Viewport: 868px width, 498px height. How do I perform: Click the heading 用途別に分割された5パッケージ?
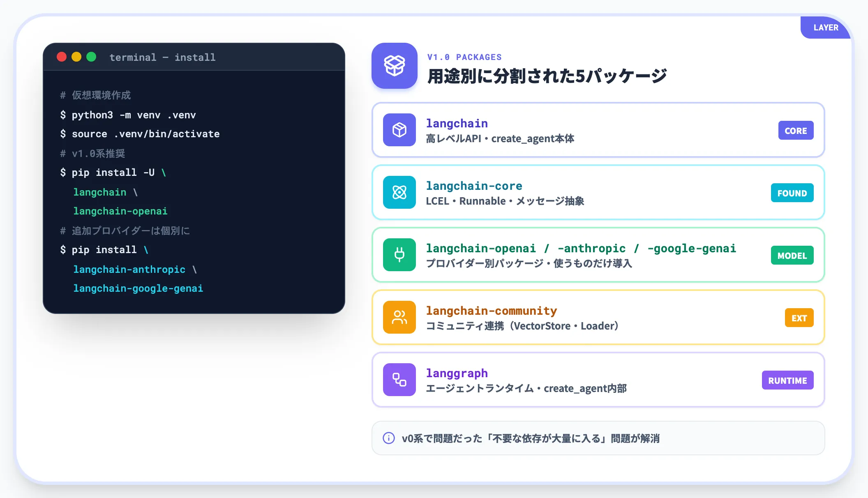click(x=547, y=76)
